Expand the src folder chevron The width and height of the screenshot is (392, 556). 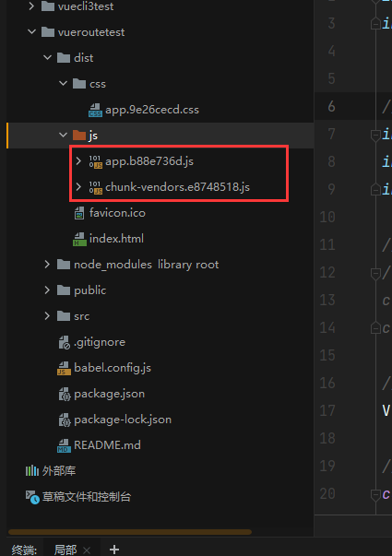tap(47, 316)
